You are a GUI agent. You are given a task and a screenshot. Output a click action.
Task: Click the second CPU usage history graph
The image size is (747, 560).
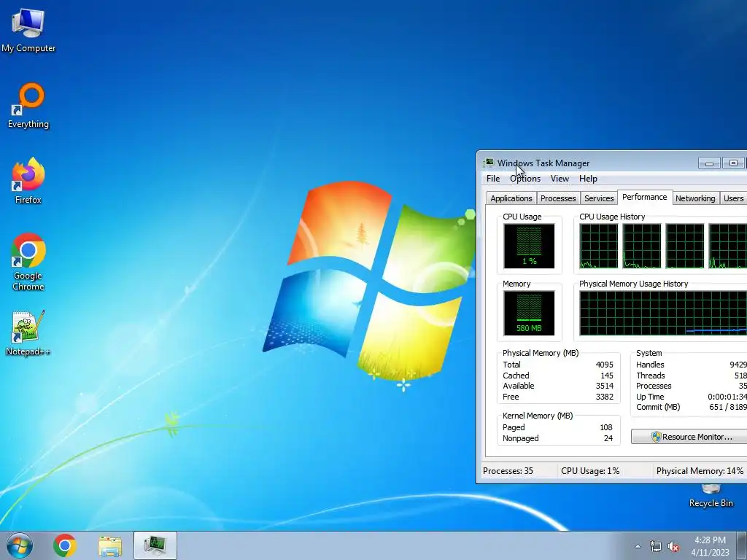[642, 246]
